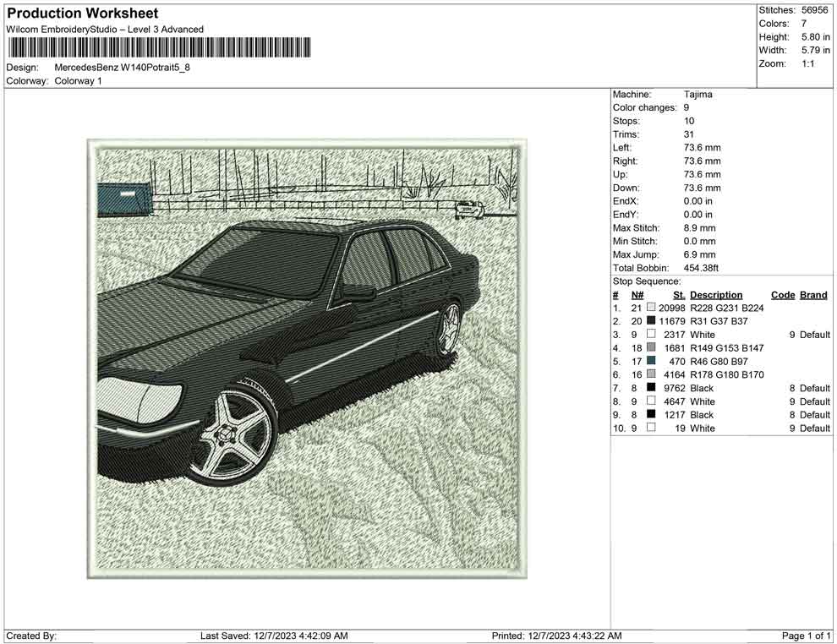Select the gray swatch for stop 4
This screenshot has width=837, height=644.
pos(651,347)
